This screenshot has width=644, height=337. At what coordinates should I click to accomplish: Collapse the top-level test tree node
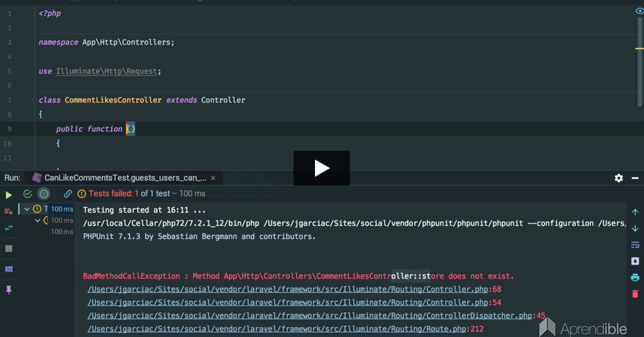point(27,209)
